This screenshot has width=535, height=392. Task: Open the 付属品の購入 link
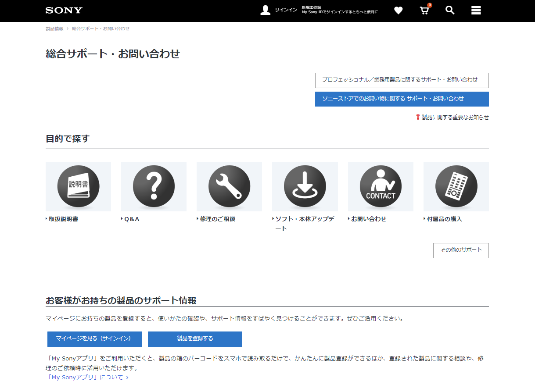[444, 219]
